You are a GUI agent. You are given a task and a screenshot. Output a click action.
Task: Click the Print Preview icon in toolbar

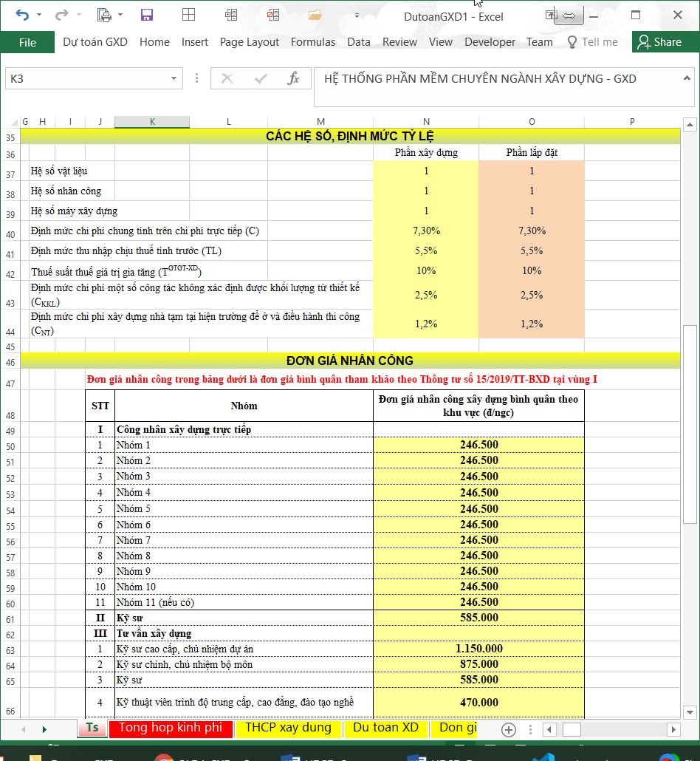click(x=104, y=15)
